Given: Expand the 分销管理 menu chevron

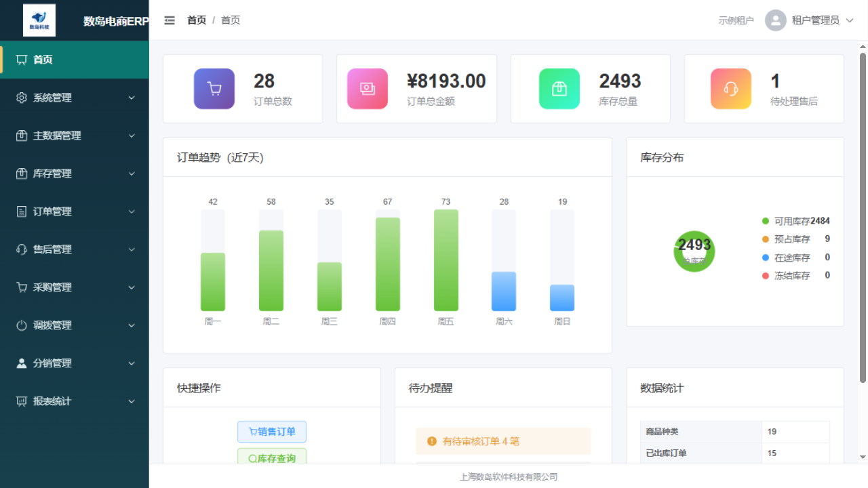Looking at the screenshot, I should click(132, 363).
